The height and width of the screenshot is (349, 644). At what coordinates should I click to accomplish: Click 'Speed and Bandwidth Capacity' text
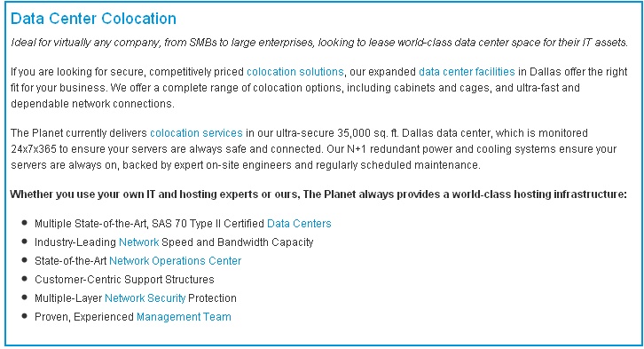tap(238, 242)
